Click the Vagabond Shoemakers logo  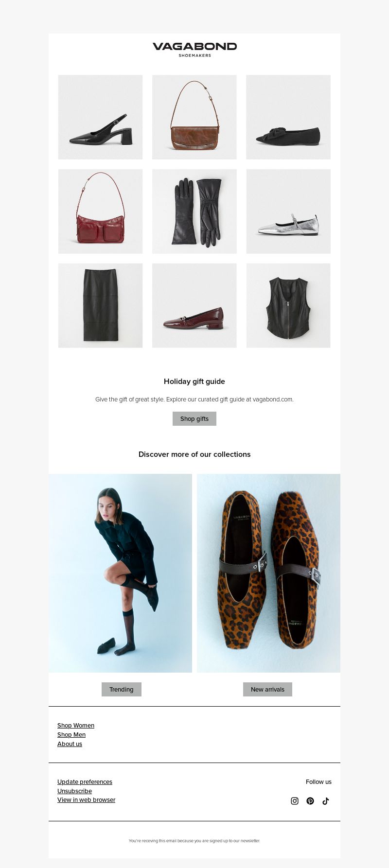194,50
